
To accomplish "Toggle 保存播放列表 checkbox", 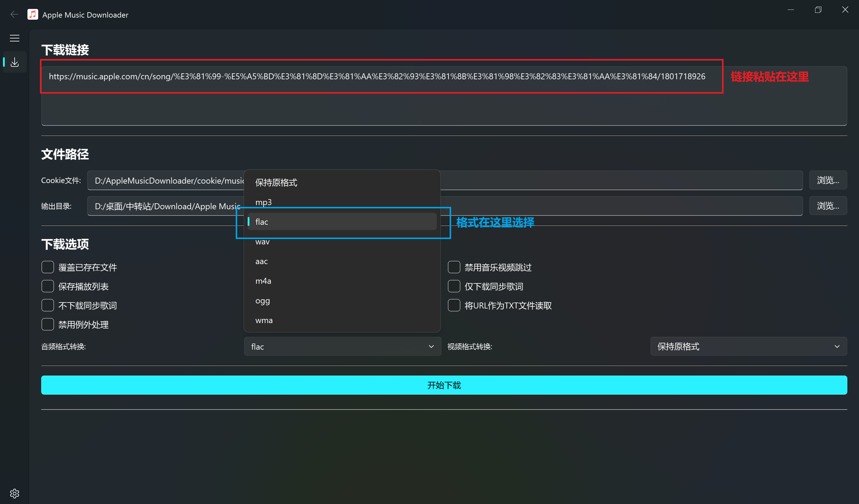I will 48,286.
